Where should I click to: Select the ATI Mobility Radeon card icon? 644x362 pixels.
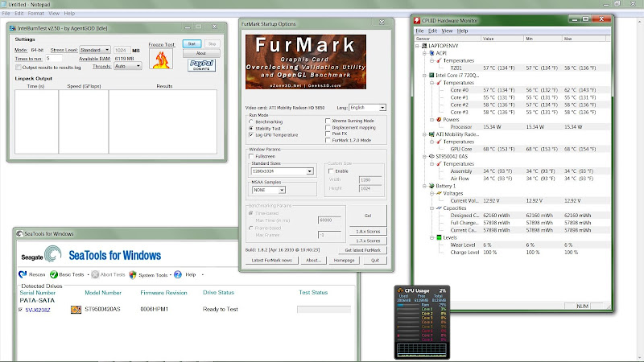431,134
